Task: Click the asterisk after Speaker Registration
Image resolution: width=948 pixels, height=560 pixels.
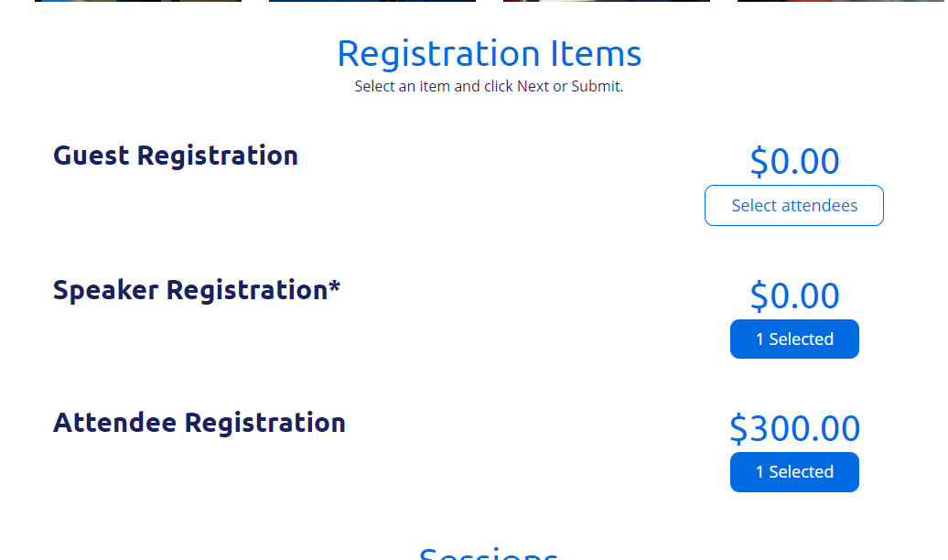Action: tap(334, 287)
